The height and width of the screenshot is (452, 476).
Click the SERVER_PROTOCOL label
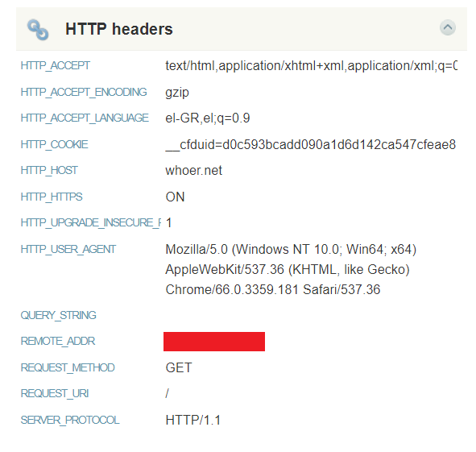[70, 420]
